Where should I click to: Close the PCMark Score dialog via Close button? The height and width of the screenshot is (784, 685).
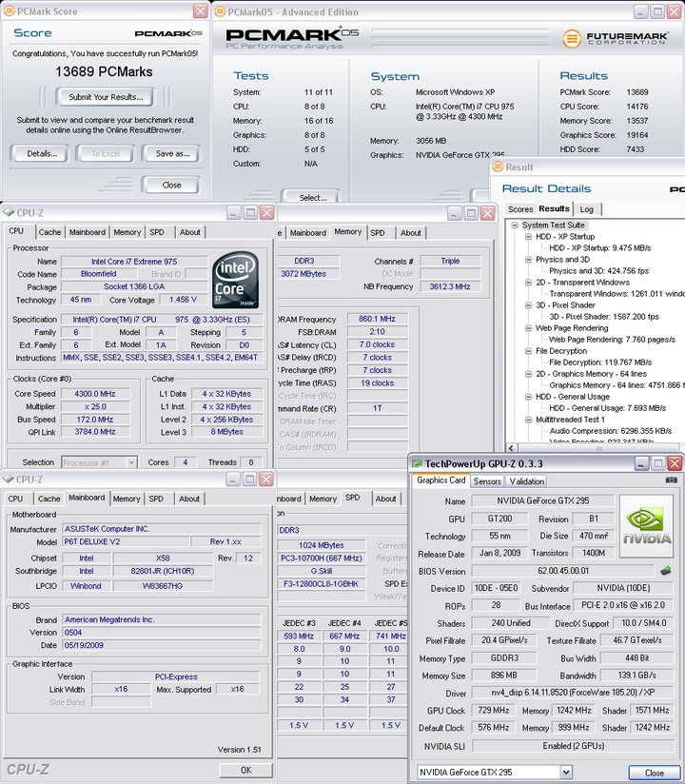(171, 185)
